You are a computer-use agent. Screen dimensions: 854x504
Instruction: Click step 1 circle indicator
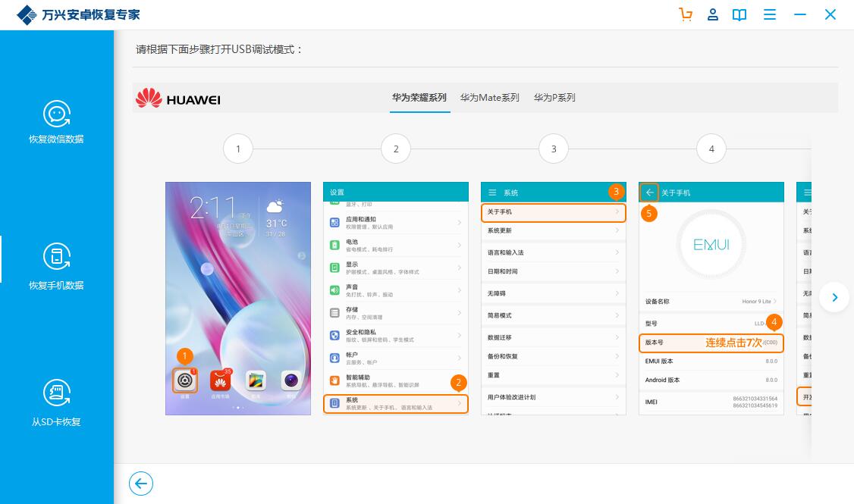tap(238, 149)
